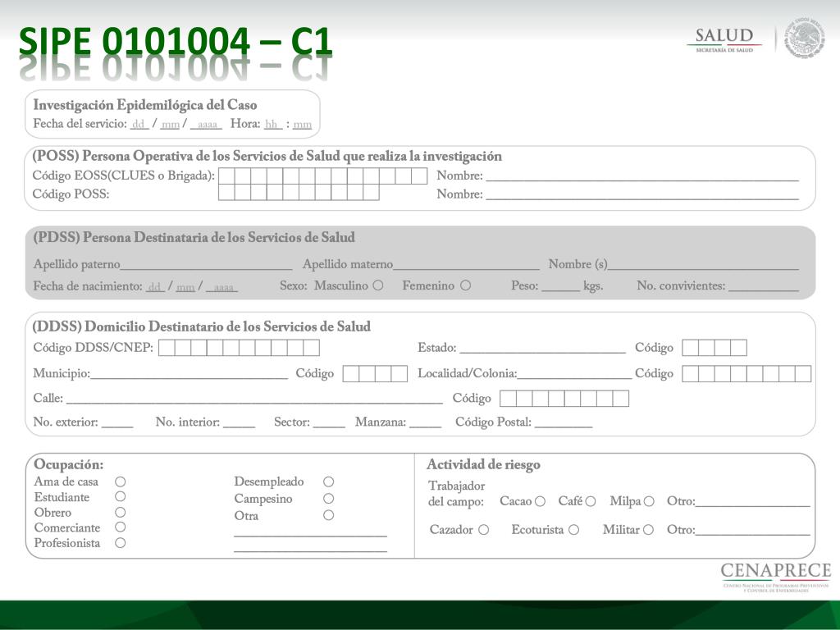840x630 pixels.
Task: Click the Municipio name field
Action: coord(189,373)
